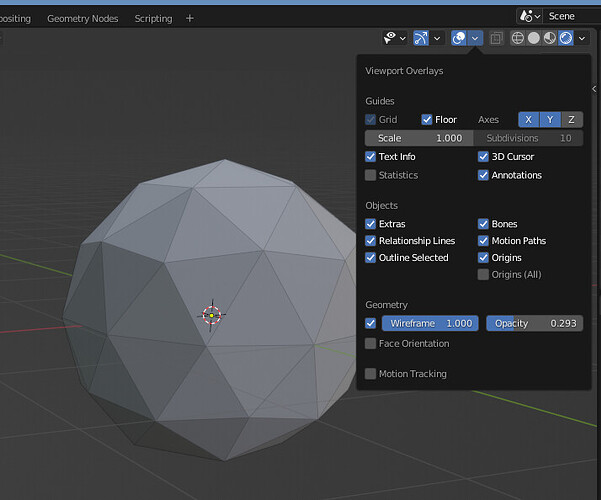Image resolution: width=601 pixels, height=500 pixels.
Task: Switch to Solid viewport shading
Action: [x=534, y=38]
